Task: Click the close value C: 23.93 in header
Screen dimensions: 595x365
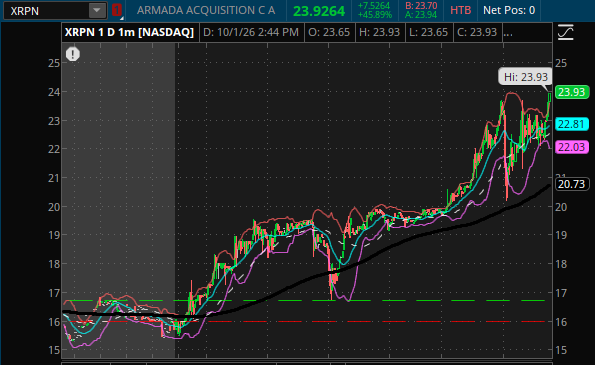Action: (477, 32)
